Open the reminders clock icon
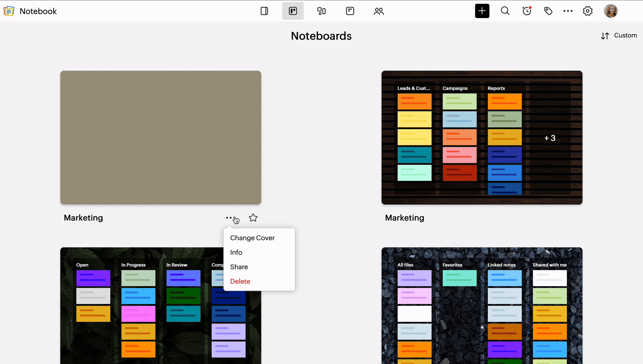Viewport: 643px width, 364px height. pyautogui.click(x=527, y=11)
